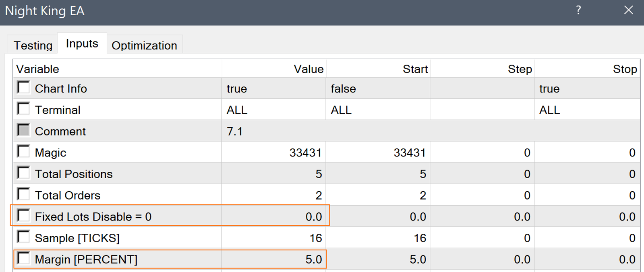Screen dimensions: 644x272
Task: Open the help question mark icon
Action: coord(578,10)
